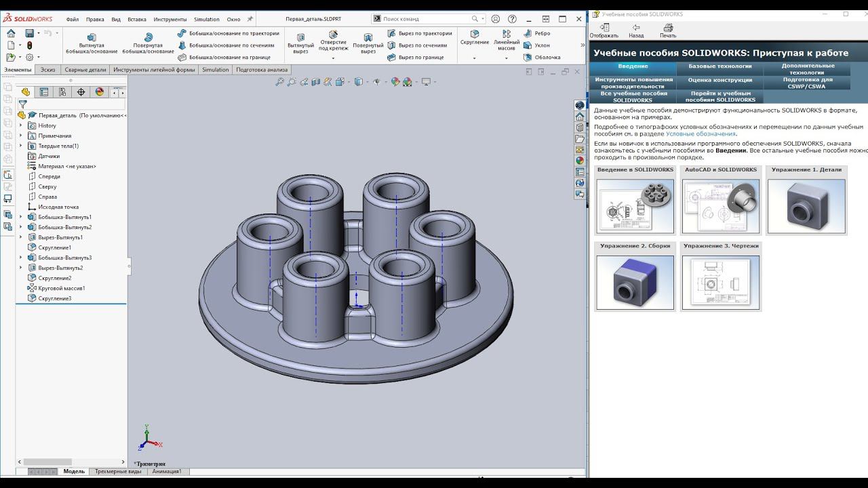Select the Extruded Boss/Base tool (Вытянутая бобышка/основание)
This screenshot has height=488, width=868.
pyautogui.click(x=92, y=42)
